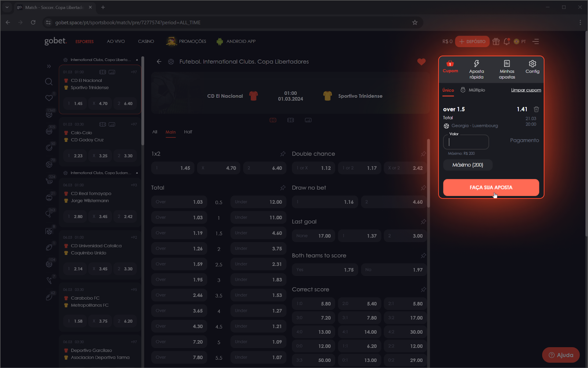Open AO VIVO in the top navigation
The height and width of the screenshot is (368, 588).
[x=116, y=42]
